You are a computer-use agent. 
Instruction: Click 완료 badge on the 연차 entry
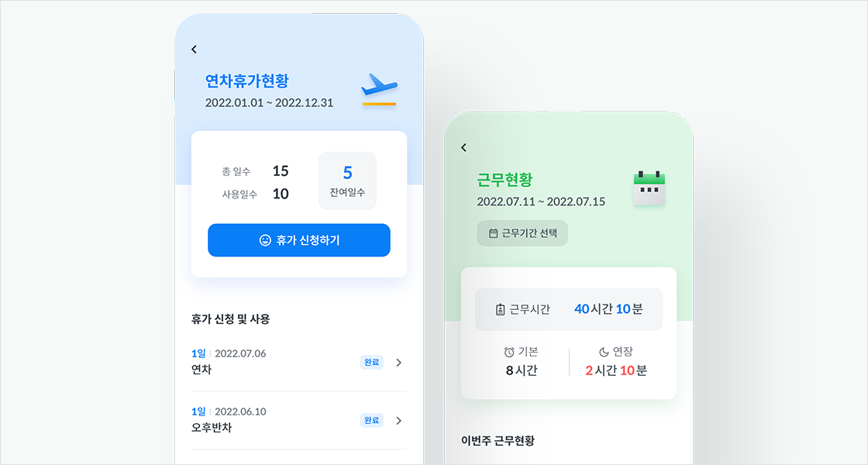click(371, 362)
